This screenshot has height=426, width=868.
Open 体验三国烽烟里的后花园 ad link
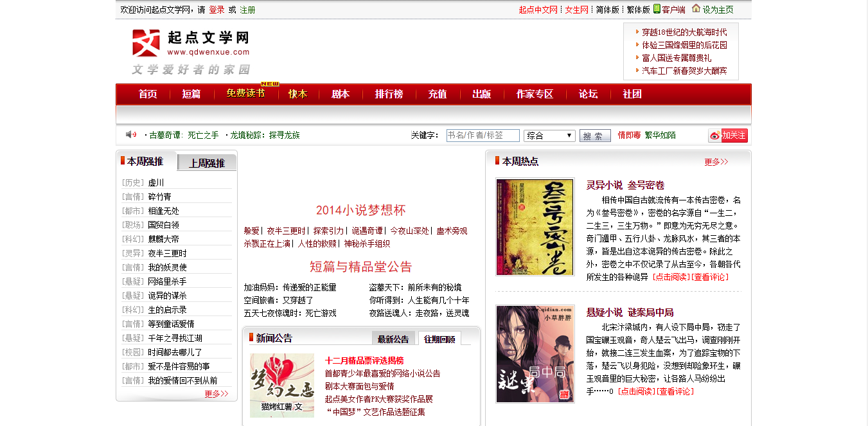point(684,45)
